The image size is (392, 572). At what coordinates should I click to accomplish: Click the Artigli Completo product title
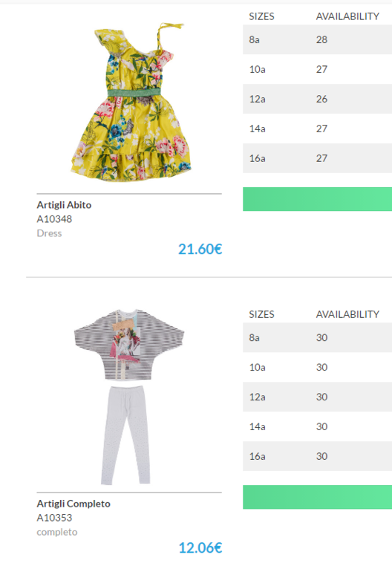pos(73,504)
